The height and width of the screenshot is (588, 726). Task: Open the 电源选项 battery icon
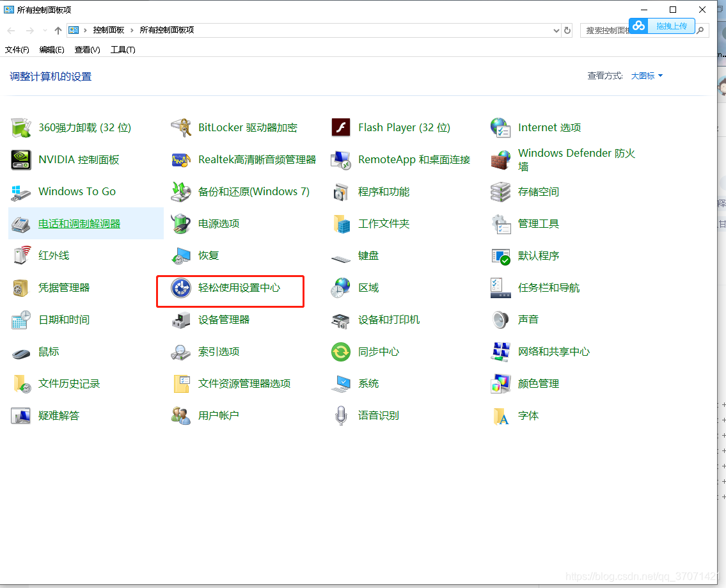point(180,224)
